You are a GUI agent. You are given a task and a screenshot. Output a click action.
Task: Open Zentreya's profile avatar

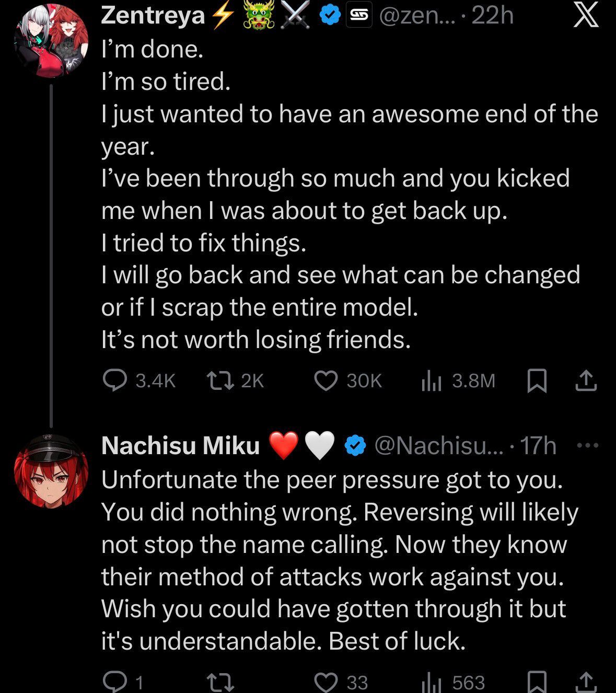(x=51, y=41)
